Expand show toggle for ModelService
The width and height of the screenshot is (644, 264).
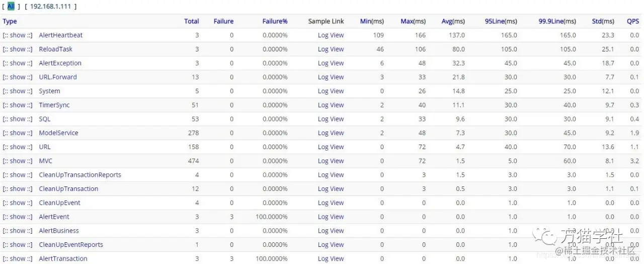18,133
